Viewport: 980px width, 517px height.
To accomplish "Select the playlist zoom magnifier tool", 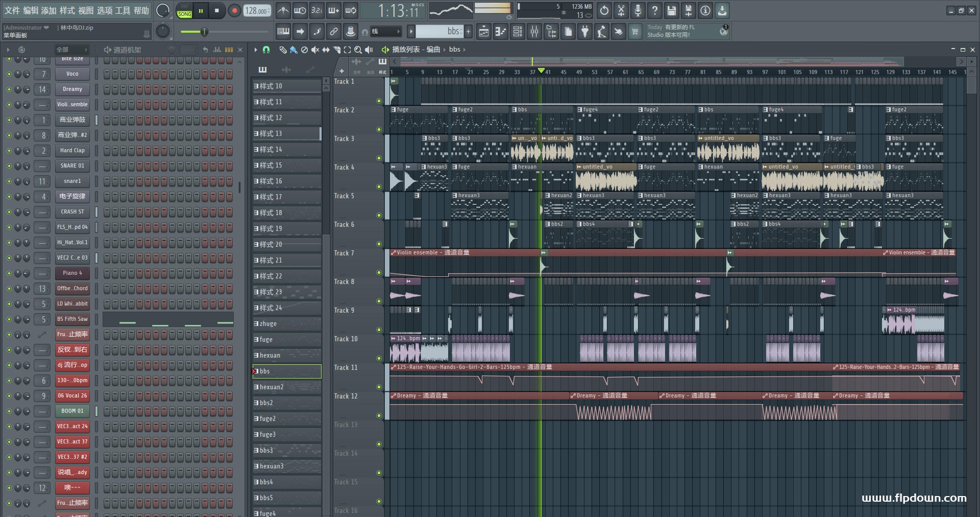I will (x=358, y=50).
